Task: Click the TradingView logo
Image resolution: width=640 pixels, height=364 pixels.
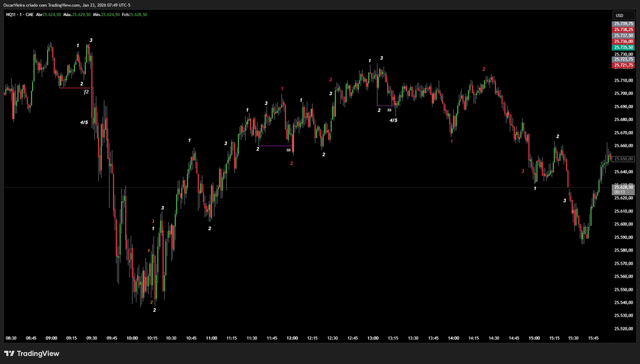Action: tap(31, 353)
